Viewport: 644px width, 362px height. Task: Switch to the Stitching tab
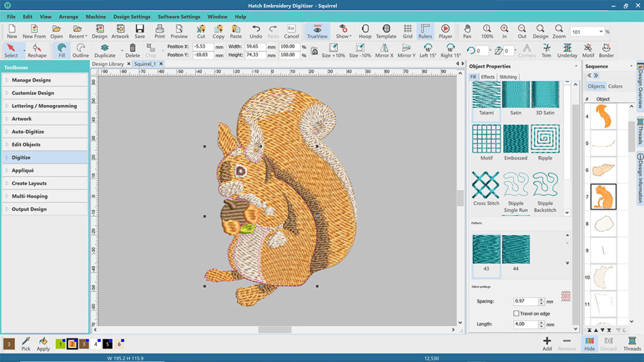pyautogui.click(x=508, y=77)
